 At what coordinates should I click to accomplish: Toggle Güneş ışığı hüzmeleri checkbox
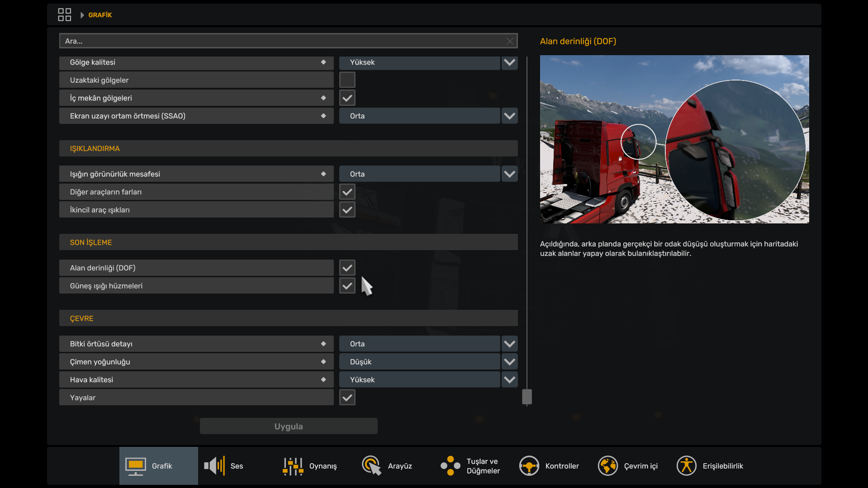click(x=347, y=286)
